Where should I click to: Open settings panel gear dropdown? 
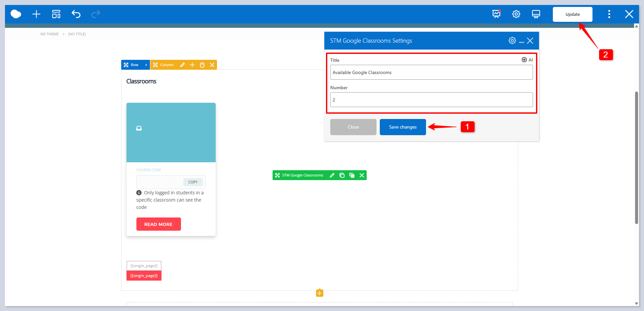[512, 41]
